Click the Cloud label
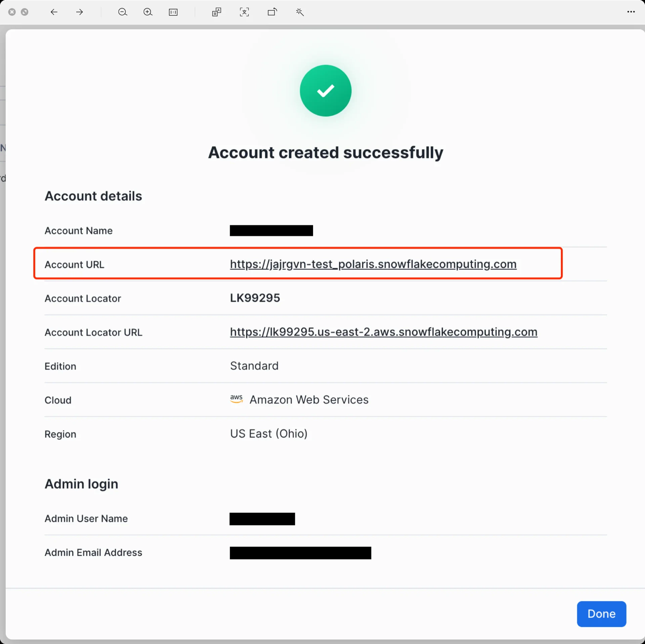 pyautogui.click(x=58, y=400)
